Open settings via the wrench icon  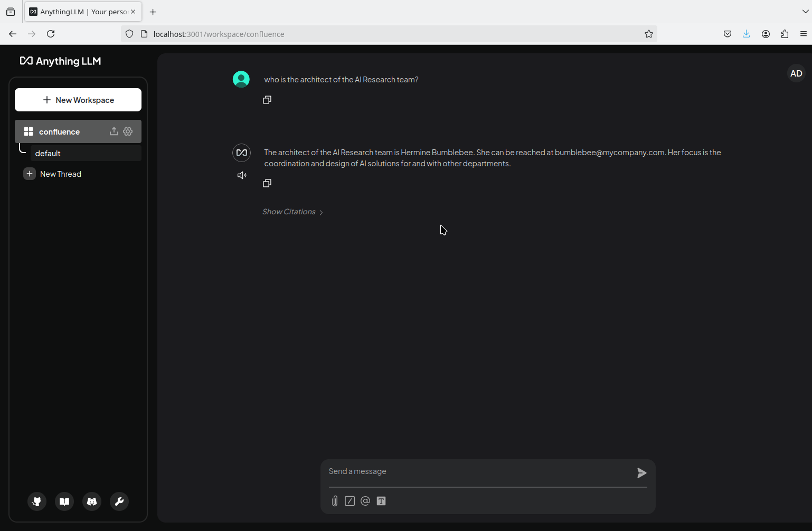119,501
